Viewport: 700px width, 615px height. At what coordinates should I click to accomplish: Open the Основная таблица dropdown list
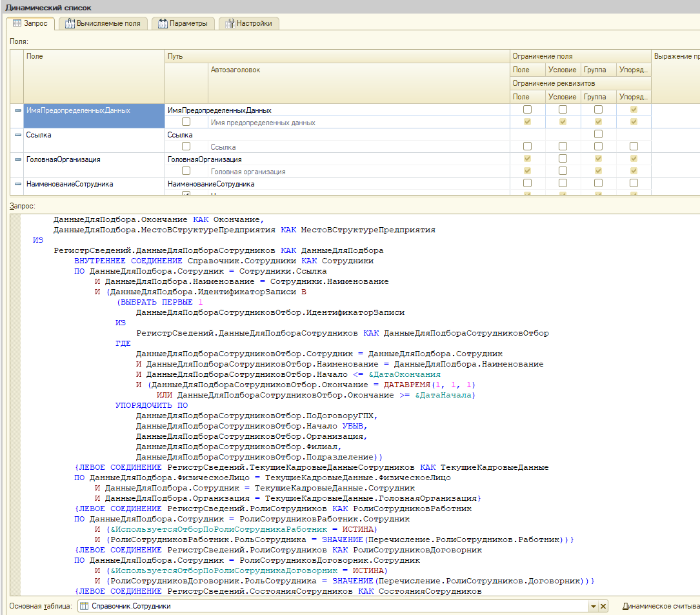593,607
